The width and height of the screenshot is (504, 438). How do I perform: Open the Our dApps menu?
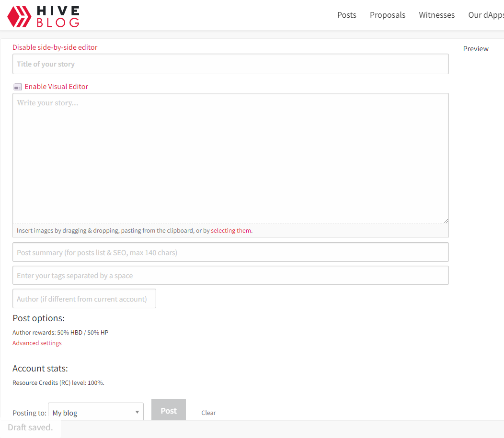pyautogui.click(x=485, y=15)
